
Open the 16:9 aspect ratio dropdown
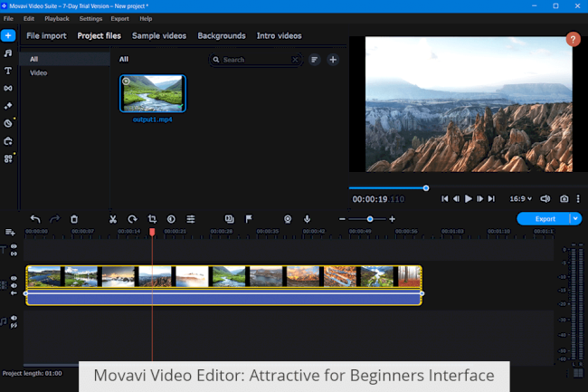pos(520,199)
